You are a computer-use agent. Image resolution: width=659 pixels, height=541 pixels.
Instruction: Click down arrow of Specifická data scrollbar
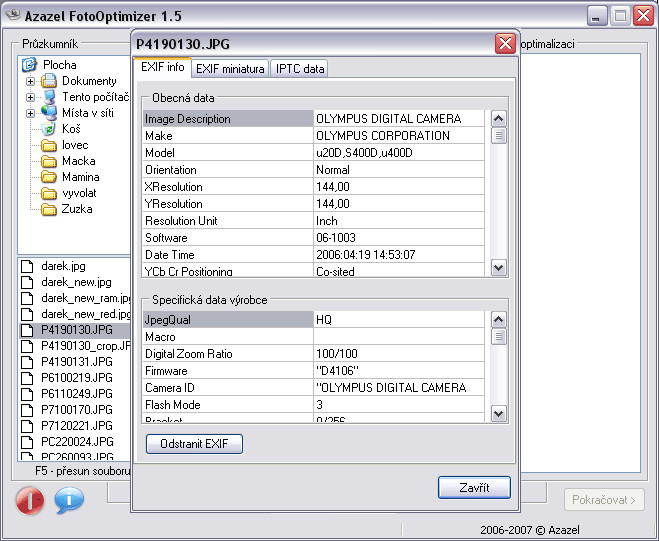tap(498, 414)
